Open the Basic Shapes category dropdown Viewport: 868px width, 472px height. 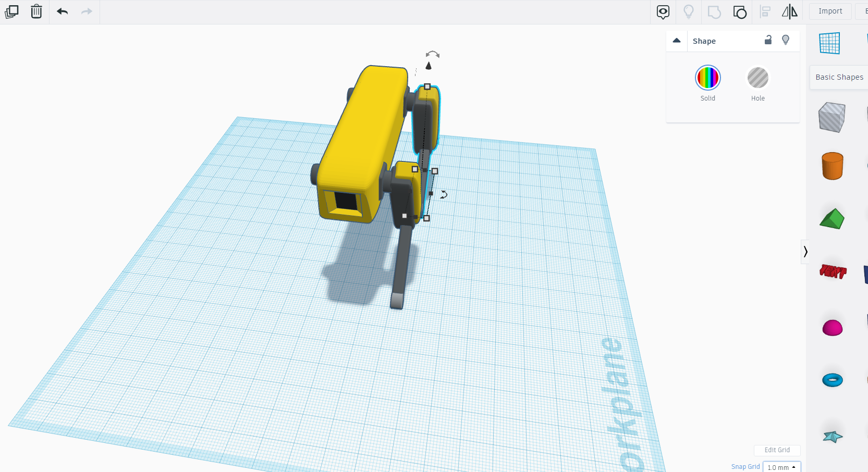[839, 77]
